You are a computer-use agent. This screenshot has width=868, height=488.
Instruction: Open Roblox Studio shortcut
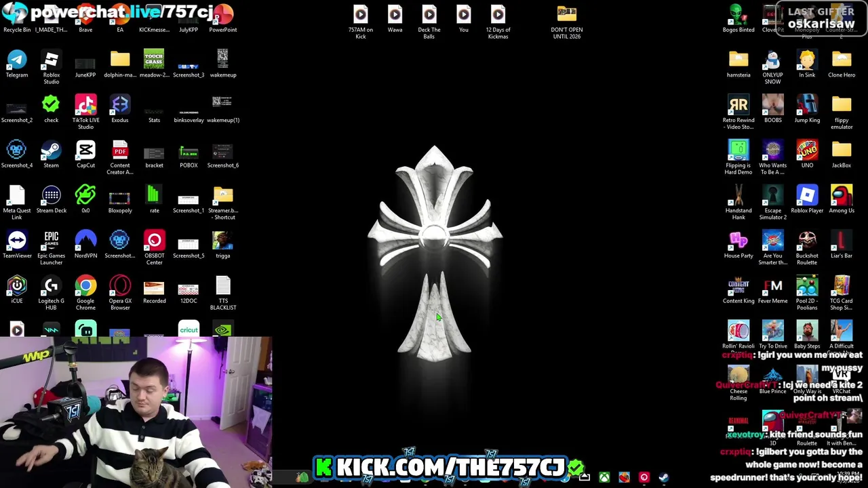(51, 66)
